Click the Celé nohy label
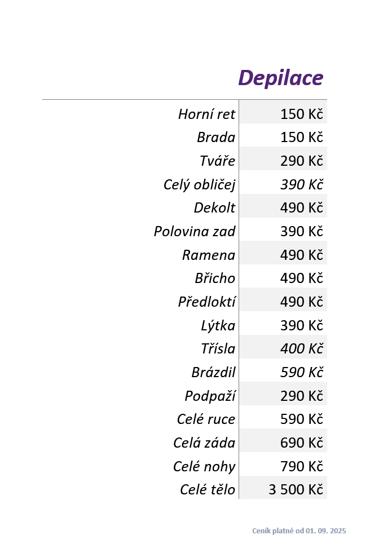This screenshot has width=392, height=557. pos(204,467)
